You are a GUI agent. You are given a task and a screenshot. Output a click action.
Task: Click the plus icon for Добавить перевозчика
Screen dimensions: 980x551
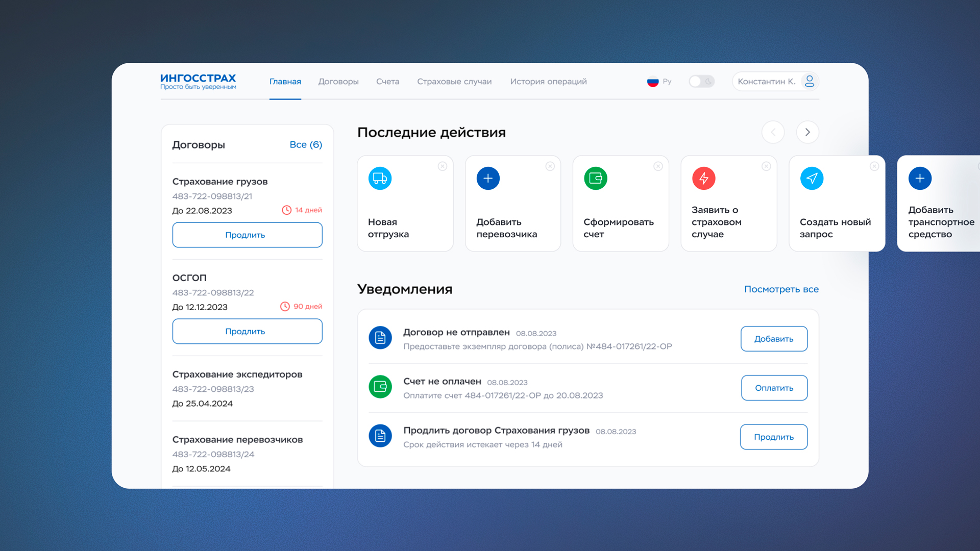coord(488,179)
